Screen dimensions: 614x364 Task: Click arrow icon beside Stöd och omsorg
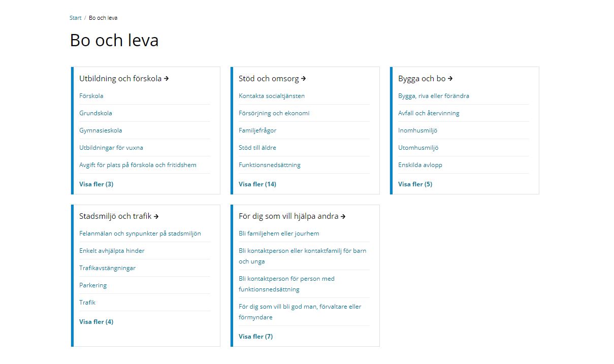(304, 79)
